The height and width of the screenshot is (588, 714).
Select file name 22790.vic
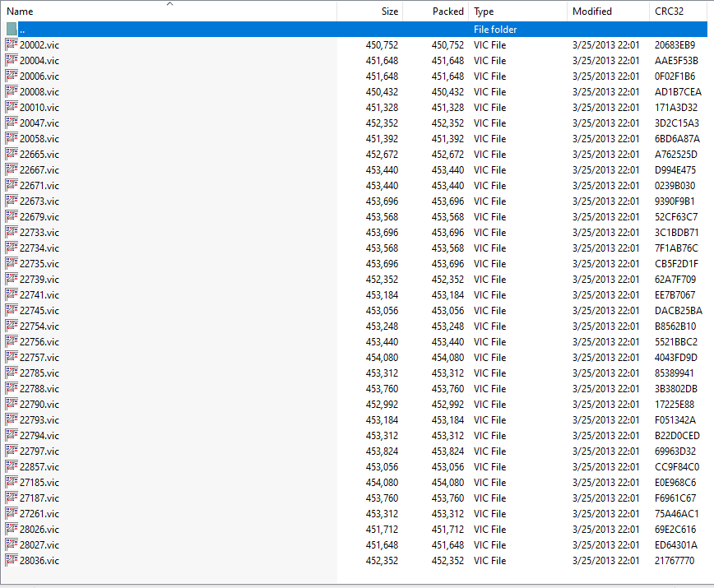39,404
